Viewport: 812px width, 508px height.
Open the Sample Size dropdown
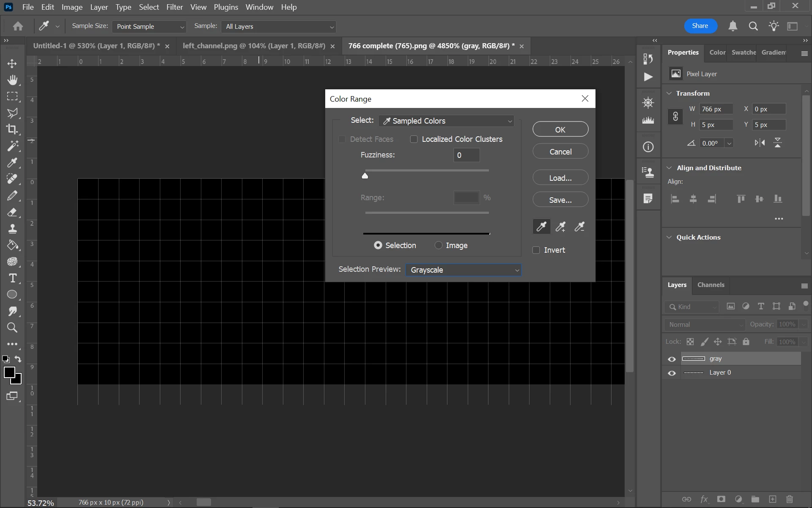point(149,27)
